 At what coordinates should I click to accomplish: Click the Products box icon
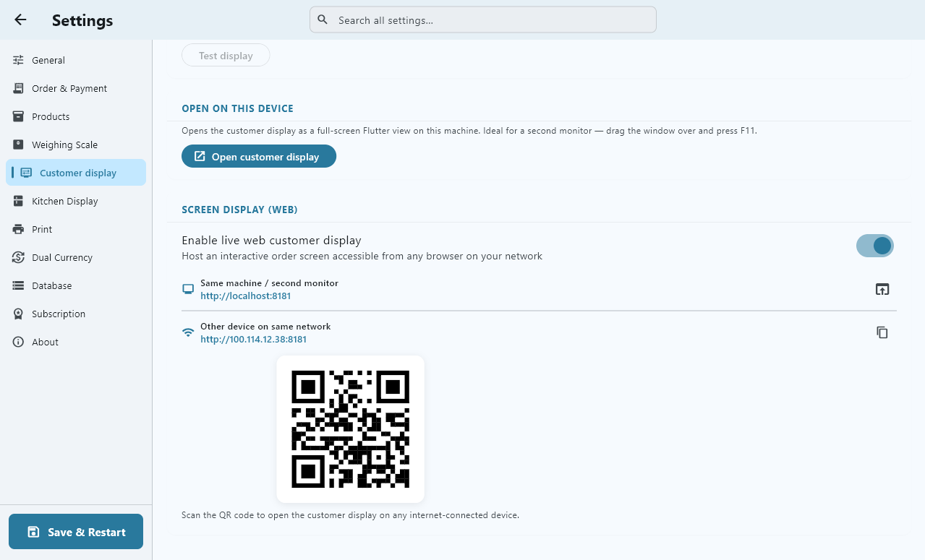(x=19, y=116)
